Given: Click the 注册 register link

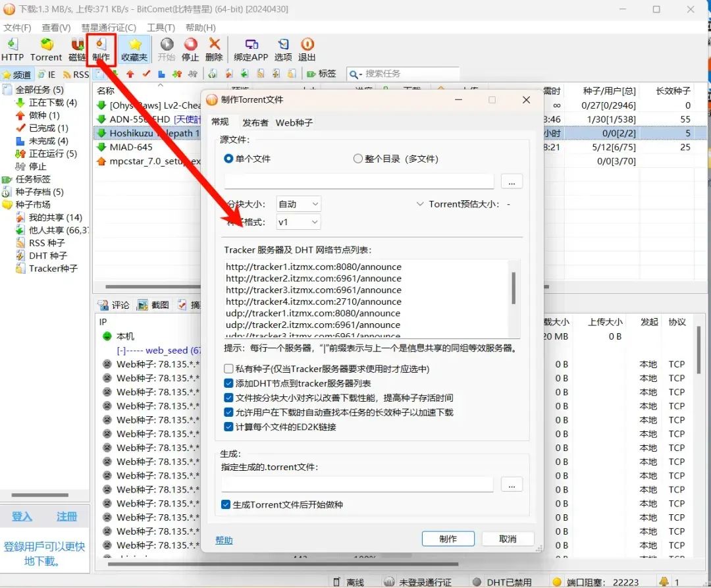Looking at the screenshot, I should click(66, 516).
